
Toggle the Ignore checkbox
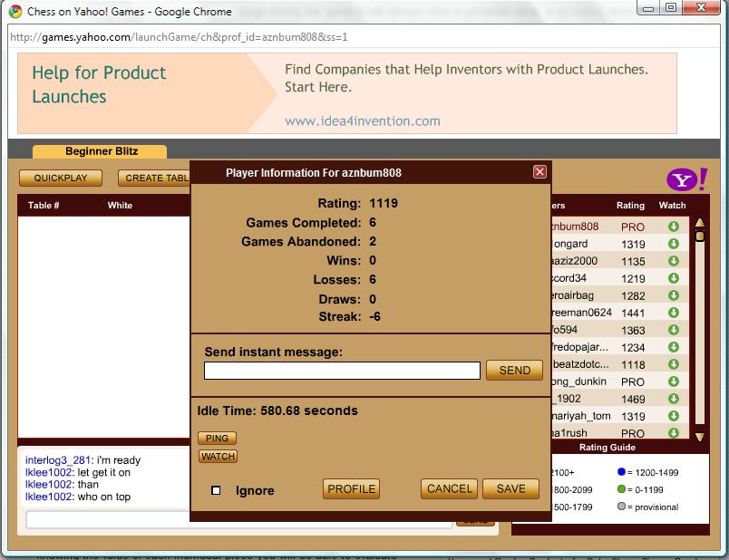click(x=216, y=490)
